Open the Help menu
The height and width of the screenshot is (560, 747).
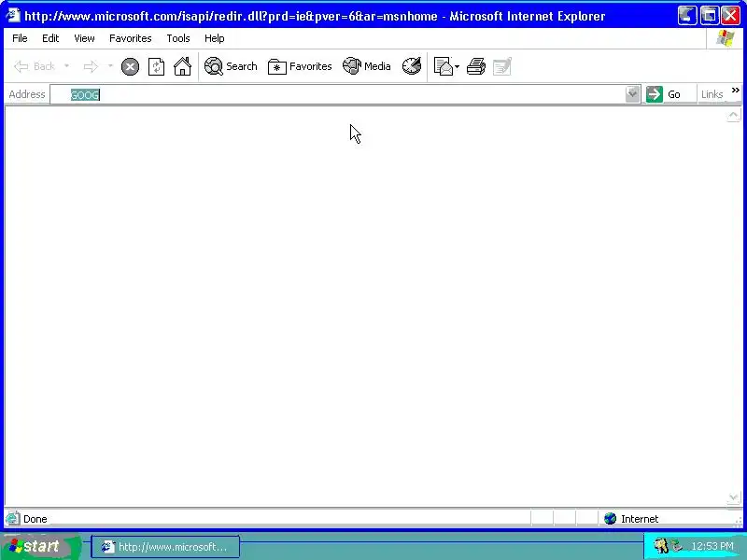coord(215,38)
